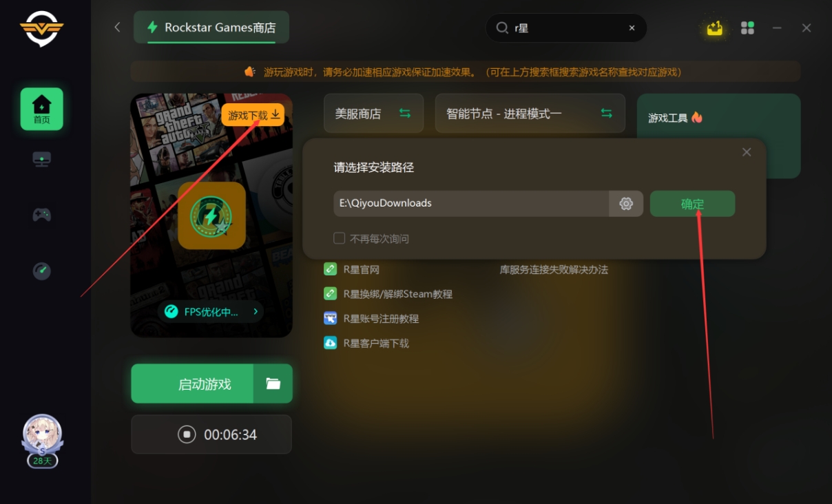Open the gamepad section in sidebar
The width and height of the screenshot is (832, 504).
click(x=41, y=215)
